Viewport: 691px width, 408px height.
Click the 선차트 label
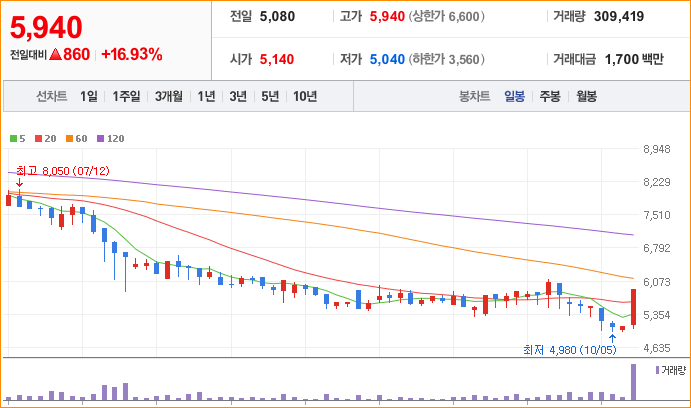(52, 96)
